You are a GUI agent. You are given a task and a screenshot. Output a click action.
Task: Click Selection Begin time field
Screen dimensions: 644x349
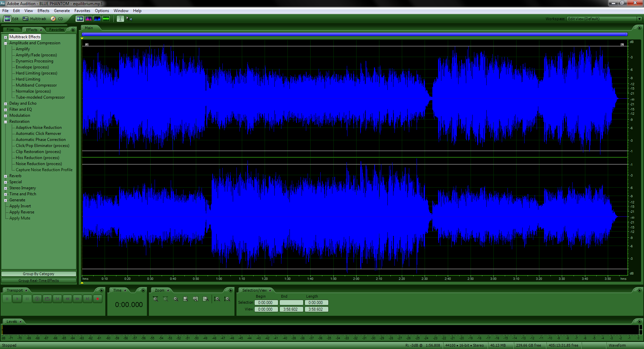coord(266,303)
